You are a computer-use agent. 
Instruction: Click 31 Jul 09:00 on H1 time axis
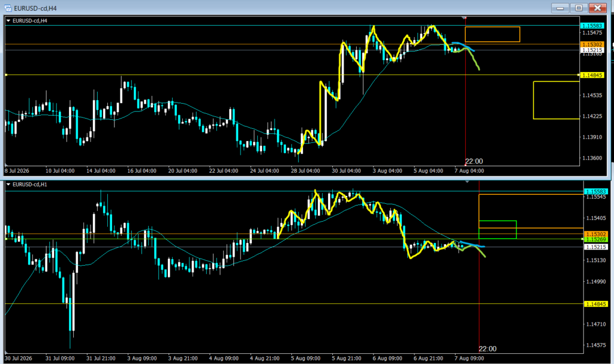tap(60, 358)
